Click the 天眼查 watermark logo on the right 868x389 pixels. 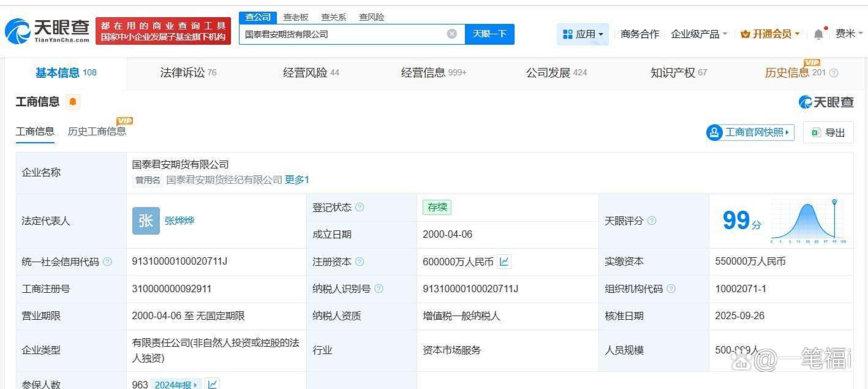[x=825, y=102]
